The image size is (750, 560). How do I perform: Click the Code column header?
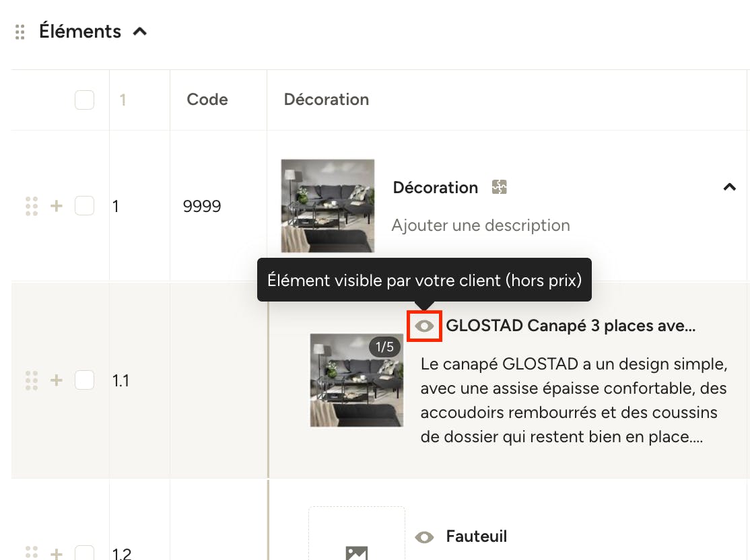(207, 100)
